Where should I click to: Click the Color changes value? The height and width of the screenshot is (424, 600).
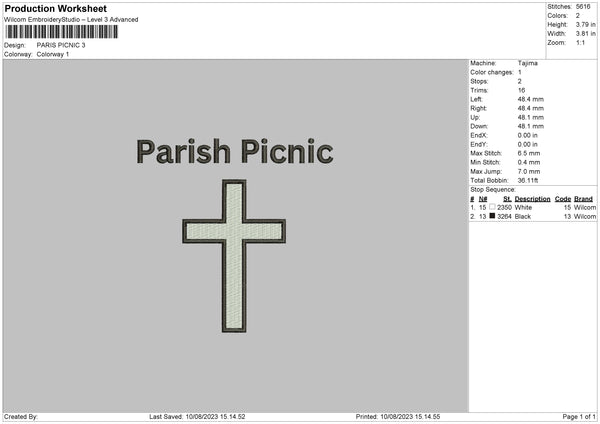point(520,72)
